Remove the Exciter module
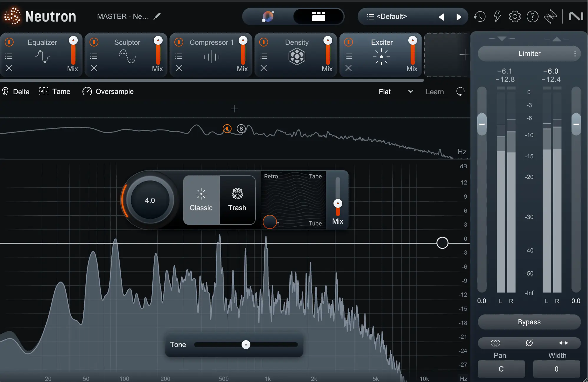 tap(348, 68)
